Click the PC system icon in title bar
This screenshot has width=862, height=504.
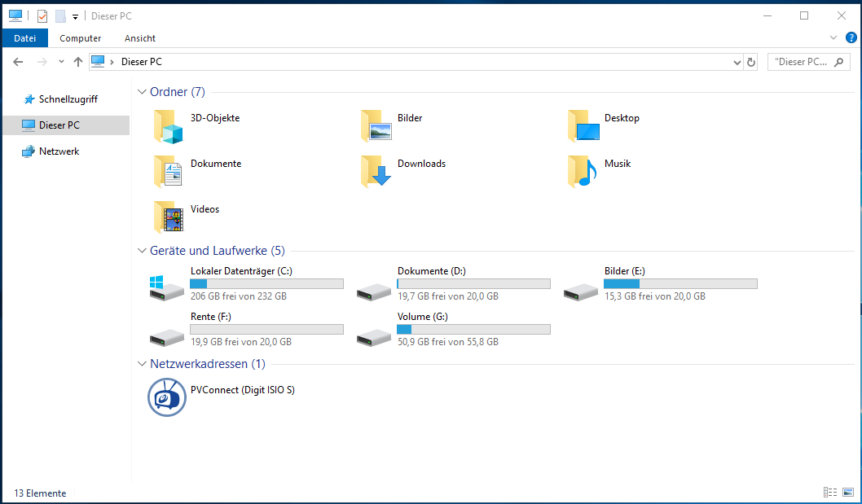(x=15, y=16)
